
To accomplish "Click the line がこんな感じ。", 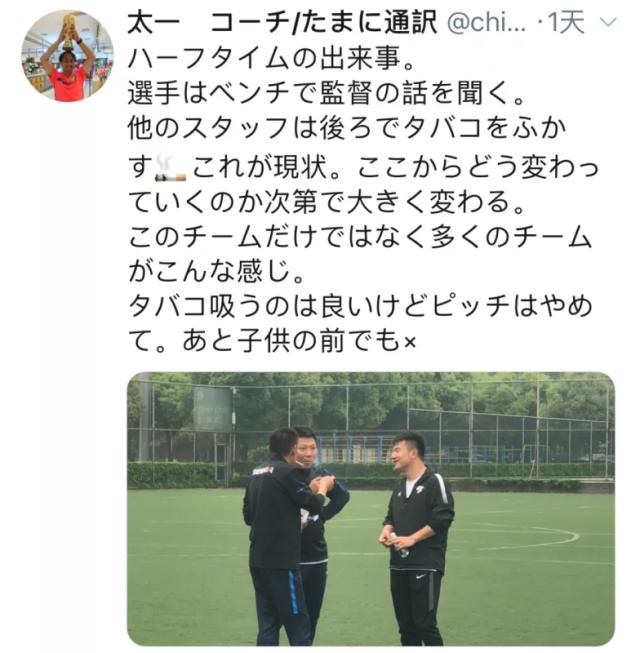I will [216, 271].
